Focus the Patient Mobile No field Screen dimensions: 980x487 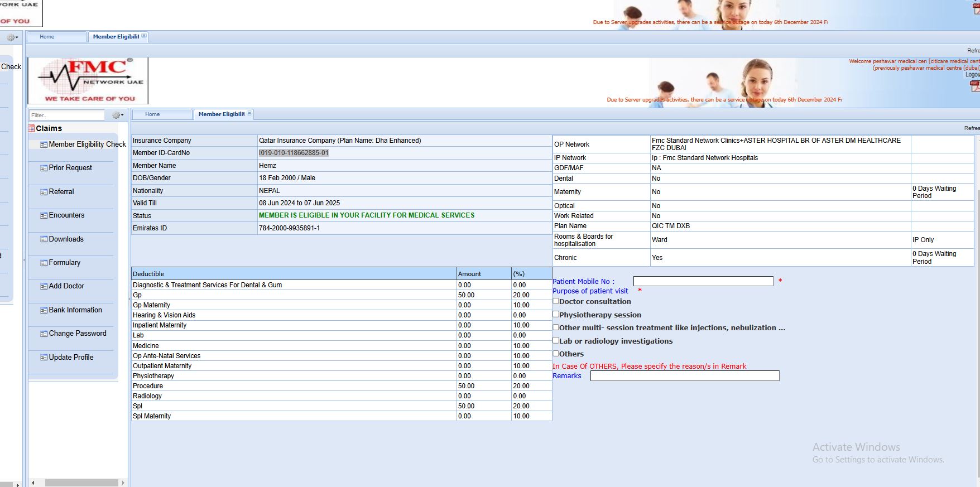click(703, 281)
